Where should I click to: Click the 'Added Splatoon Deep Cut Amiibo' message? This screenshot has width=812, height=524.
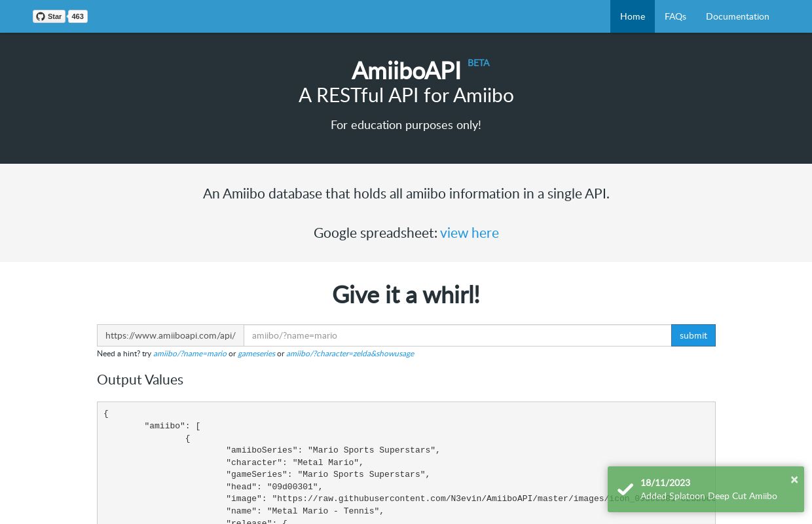pos(709,496)
